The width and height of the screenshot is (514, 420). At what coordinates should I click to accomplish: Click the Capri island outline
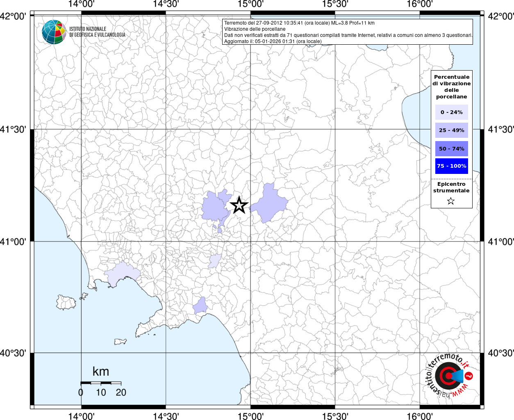pos(121,342)
